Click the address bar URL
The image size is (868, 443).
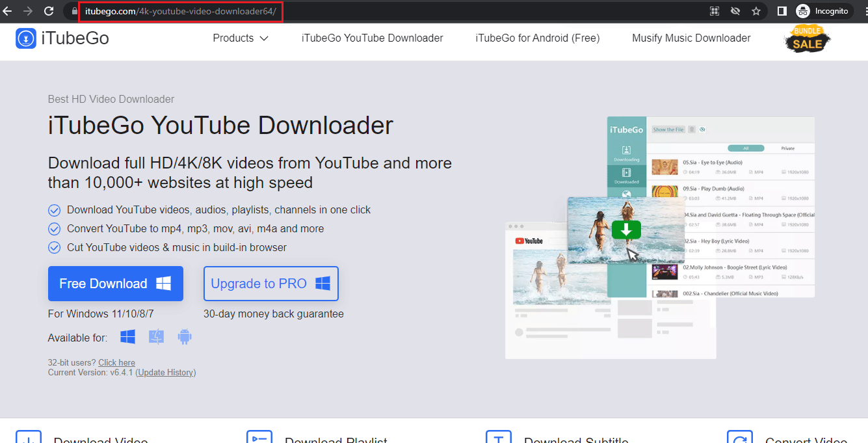point(180,11)
